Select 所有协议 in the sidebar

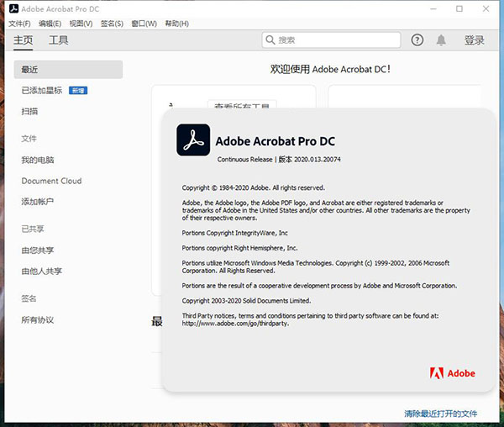tap(38, 320)
